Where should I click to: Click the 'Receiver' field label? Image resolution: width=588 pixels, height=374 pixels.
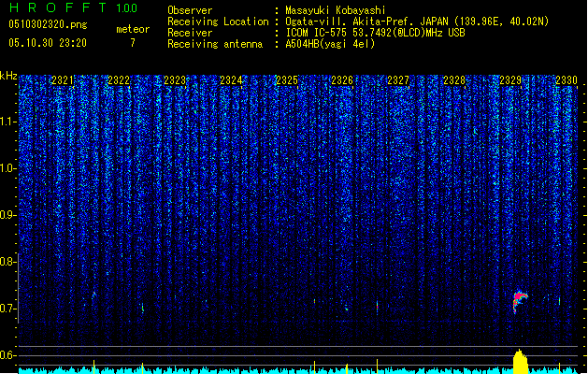(190, 33)
